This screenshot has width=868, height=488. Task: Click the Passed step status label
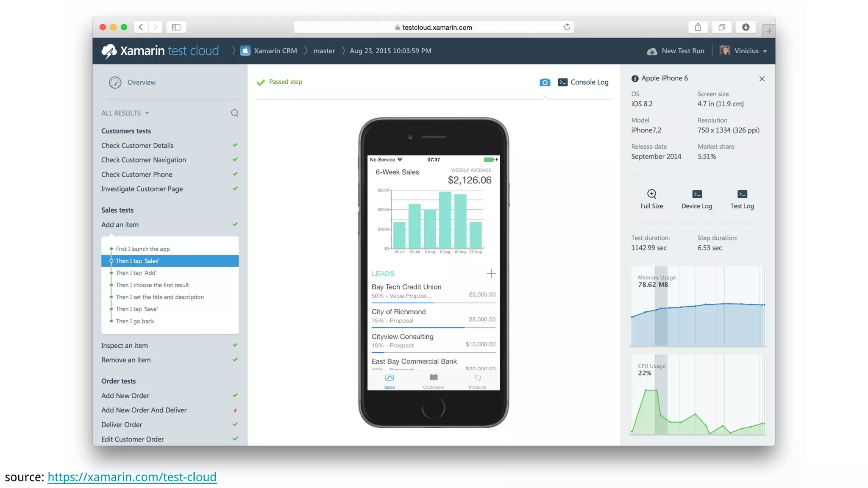tap(285, 82)
